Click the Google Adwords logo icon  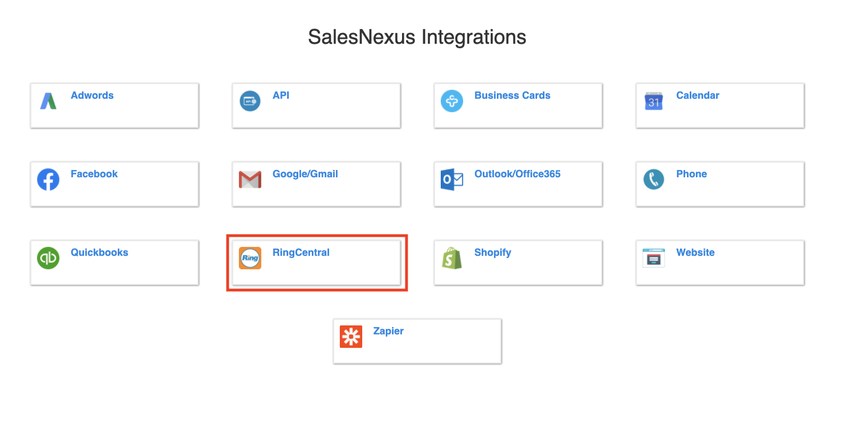(48, 101)
